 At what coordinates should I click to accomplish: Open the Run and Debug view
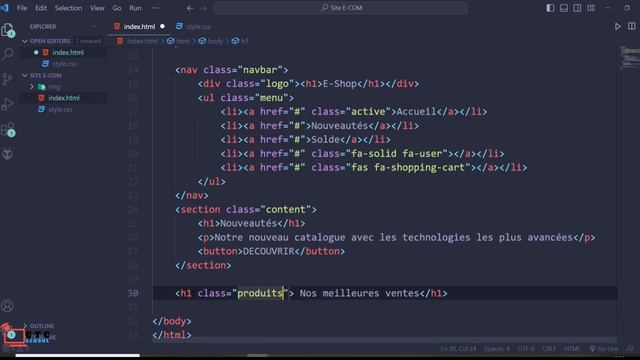[7, 104]
